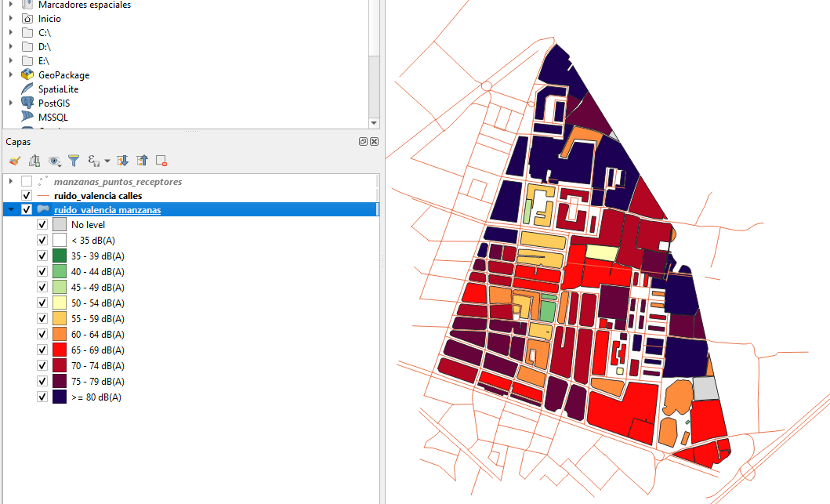The image size is (830, 504).
Task: Uncheck visibility of ruido_valencia calles layer
Action: [26, 195]
